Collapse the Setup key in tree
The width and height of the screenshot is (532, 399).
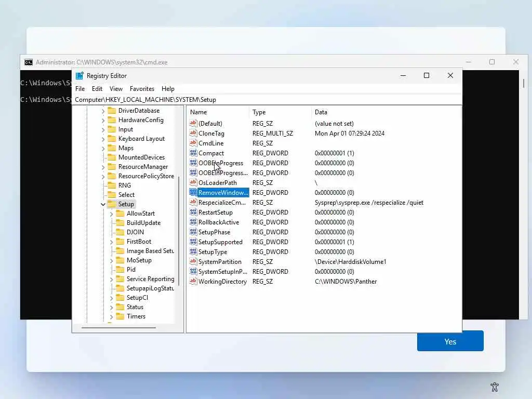click(x=103, y=204)
